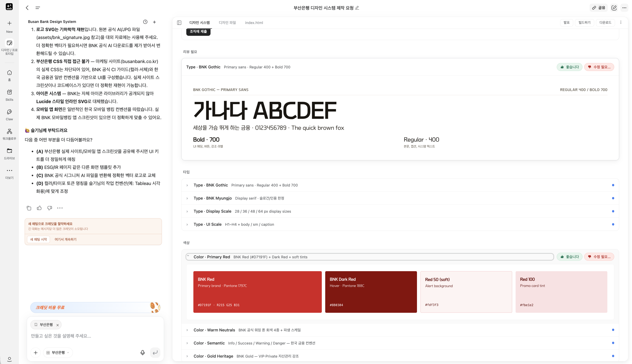The width and height of the screenshot is (632, 364).
Task: Open the compose note icon top right
Action: [614, 8]
